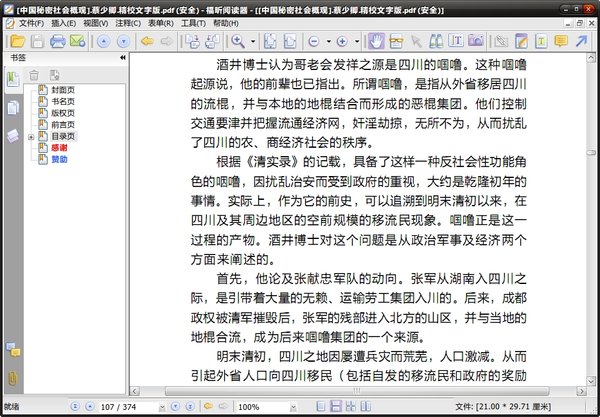Open a file with the folder icon
The image size is (600, 417).
click(17, 41)
